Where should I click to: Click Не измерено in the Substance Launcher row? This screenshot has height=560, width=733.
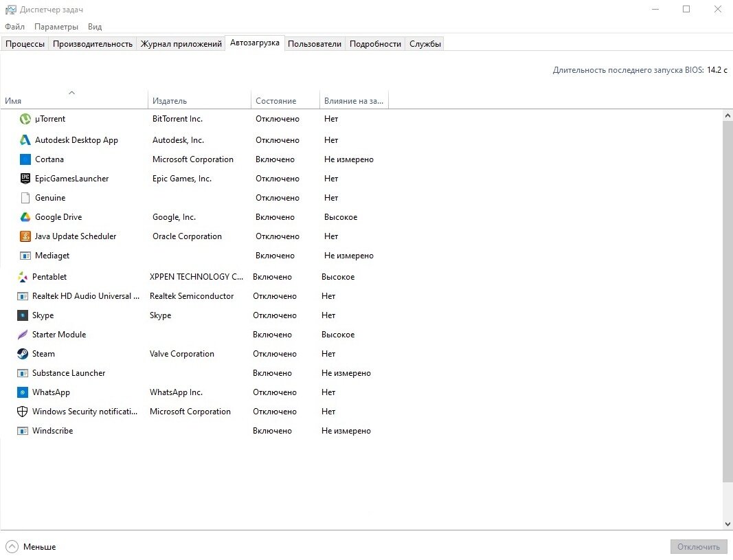346,373
